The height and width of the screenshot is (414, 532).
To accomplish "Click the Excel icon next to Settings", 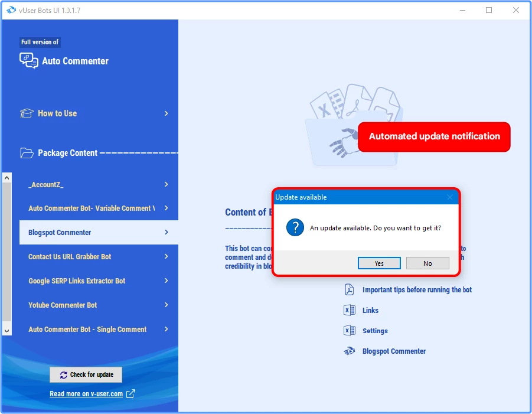I will point(350,331).
